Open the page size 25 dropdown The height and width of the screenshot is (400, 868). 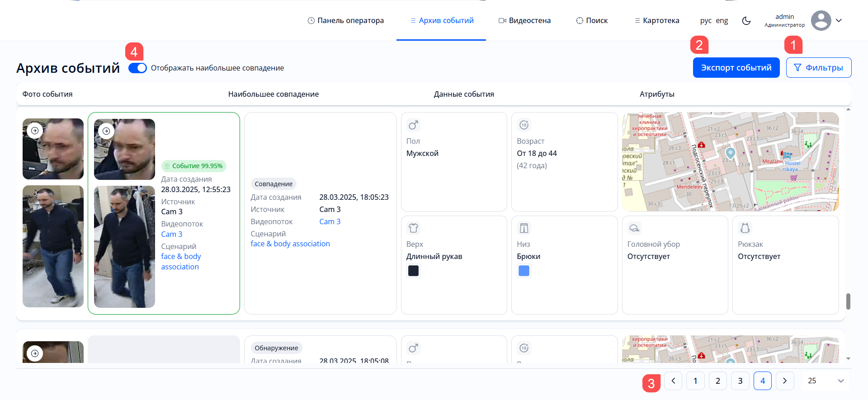click(x=826, y=381)
